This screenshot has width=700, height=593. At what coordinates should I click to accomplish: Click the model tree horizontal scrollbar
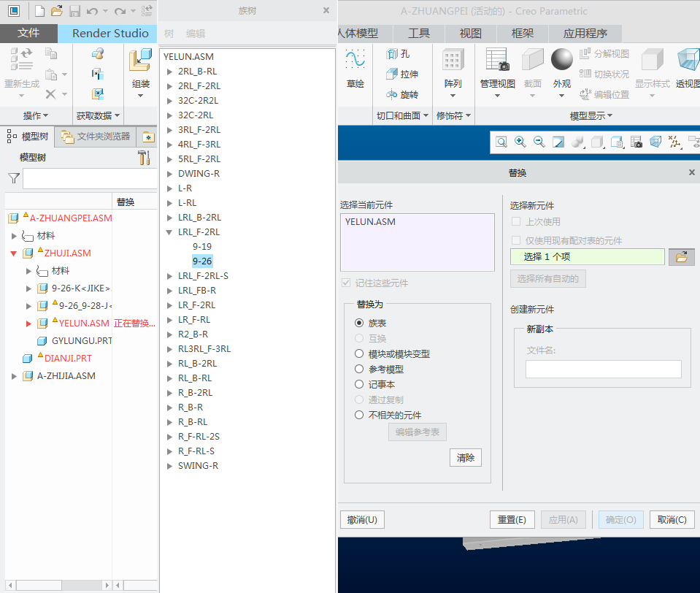pos(58,585)
